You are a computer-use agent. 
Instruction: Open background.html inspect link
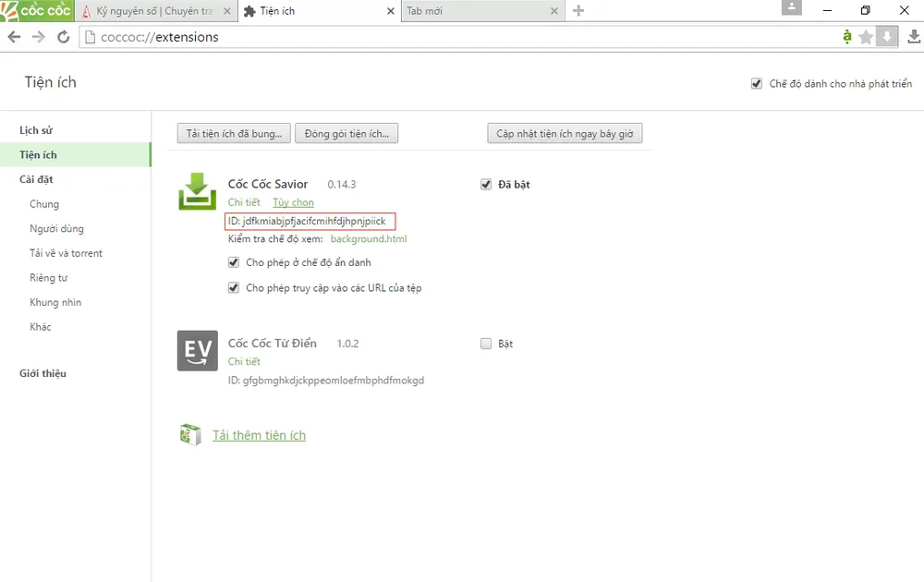pyautogui.click(x=369, y=238)
